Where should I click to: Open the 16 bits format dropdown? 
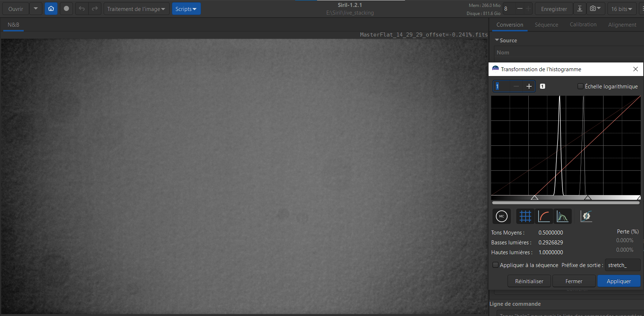pyautogui.click(x=622, y=9)
